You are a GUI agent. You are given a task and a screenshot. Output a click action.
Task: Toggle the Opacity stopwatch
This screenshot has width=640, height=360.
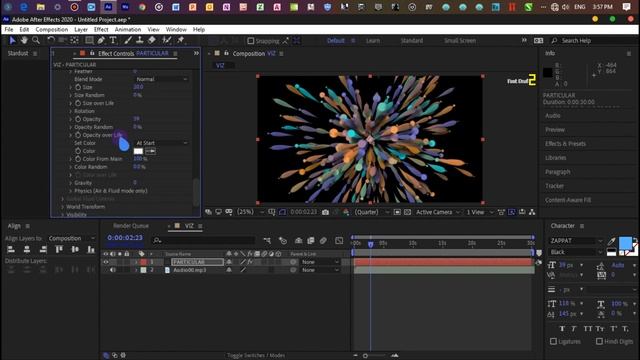tap(78, 119)
